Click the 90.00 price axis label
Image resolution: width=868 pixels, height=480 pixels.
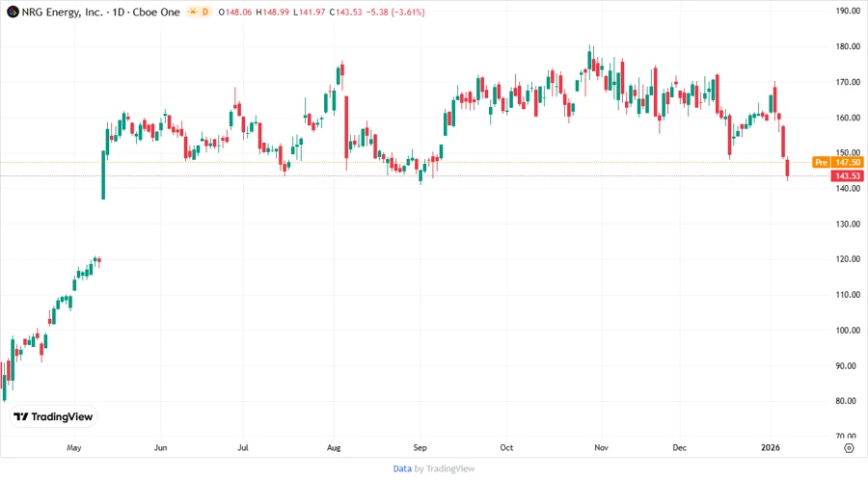tap(848, 365)
